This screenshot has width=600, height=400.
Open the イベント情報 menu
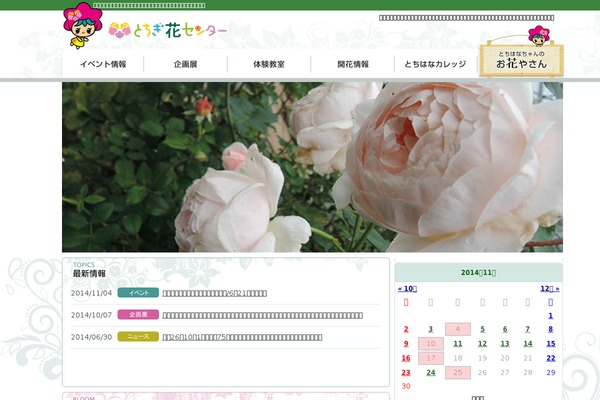103,64
